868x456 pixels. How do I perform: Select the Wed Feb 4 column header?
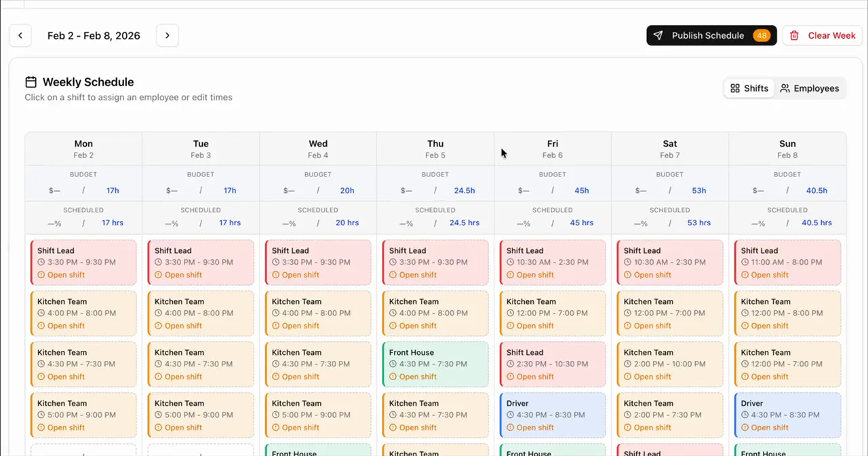[x=318, y=149]
